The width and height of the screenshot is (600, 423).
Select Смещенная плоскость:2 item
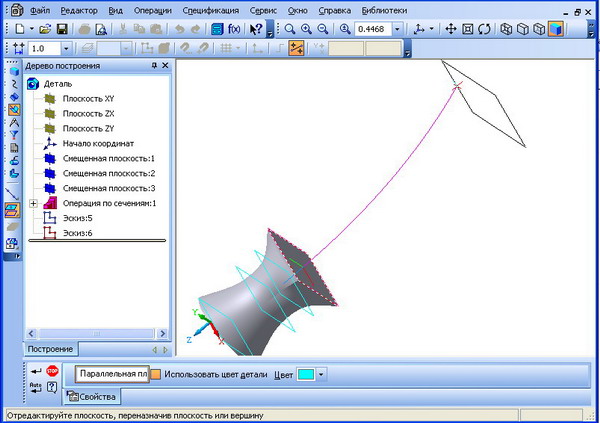tap(109, 173)
